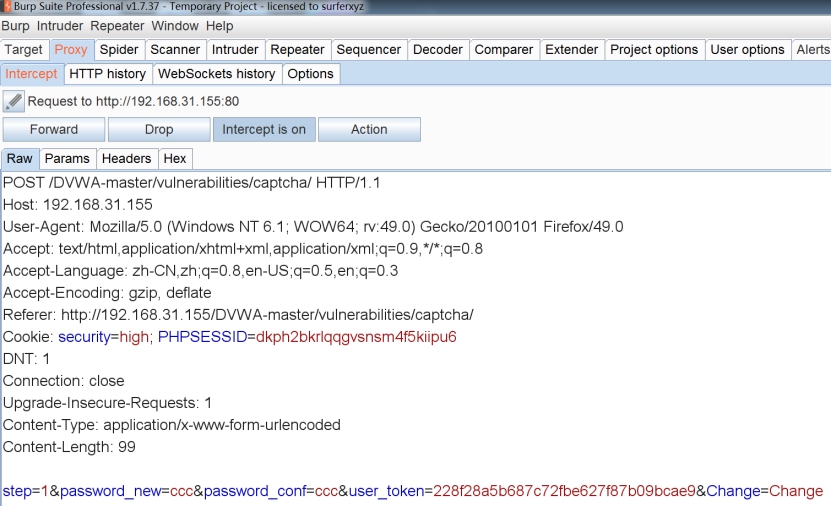This screenshot has width=831, height=506.
Task: Click the Change=Change body parameter
Action: pos(765,491)
